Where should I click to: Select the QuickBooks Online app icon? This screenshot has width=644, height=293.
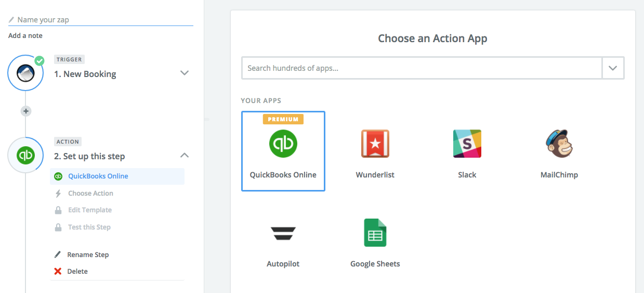pos(283,143)
